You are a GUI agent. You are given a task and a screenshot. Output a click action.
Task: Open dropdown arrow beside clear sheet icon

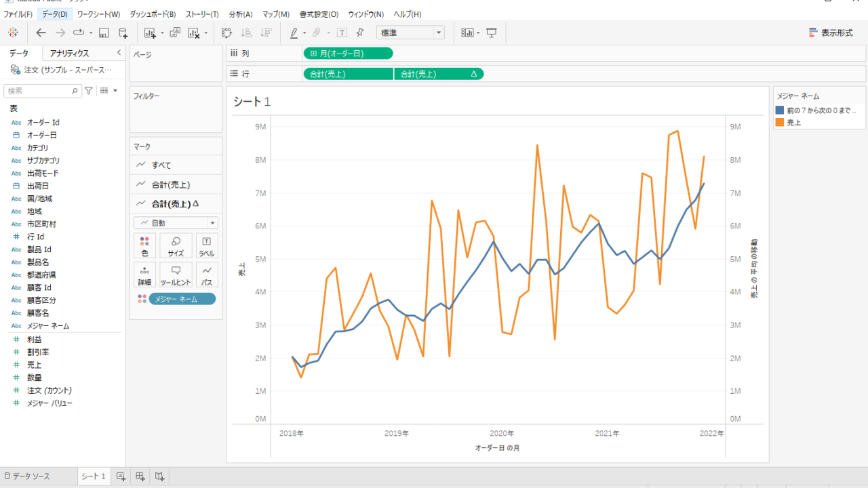(205, 33)
